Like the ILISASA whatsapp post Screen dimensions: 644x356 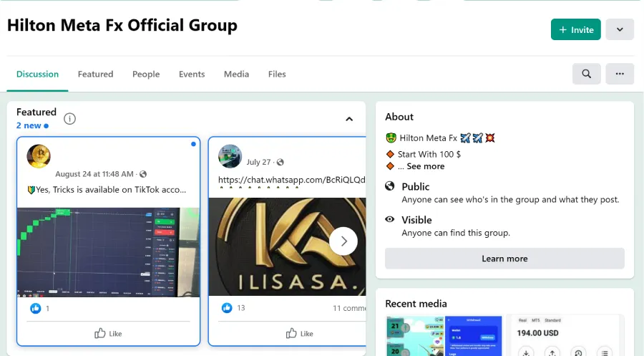pyautogui.click(x=299, y=333)
